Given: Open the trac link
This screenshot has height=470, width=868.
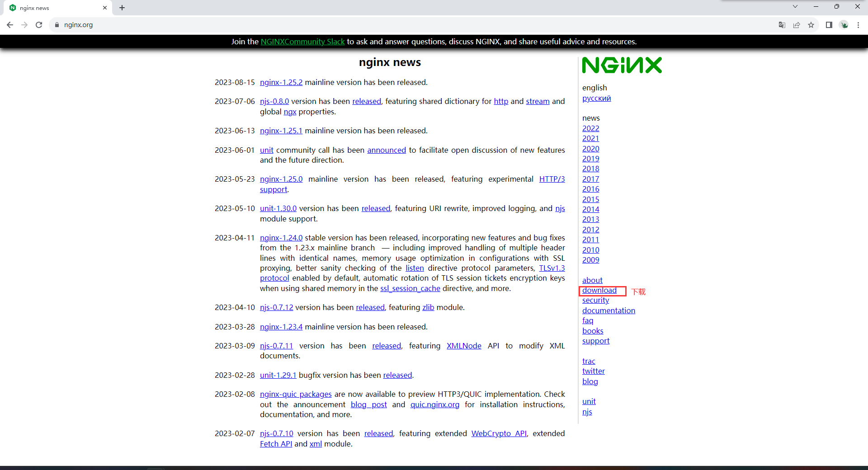Looking at the screenshot, I should pyautogui.click(x=589, y=361).
